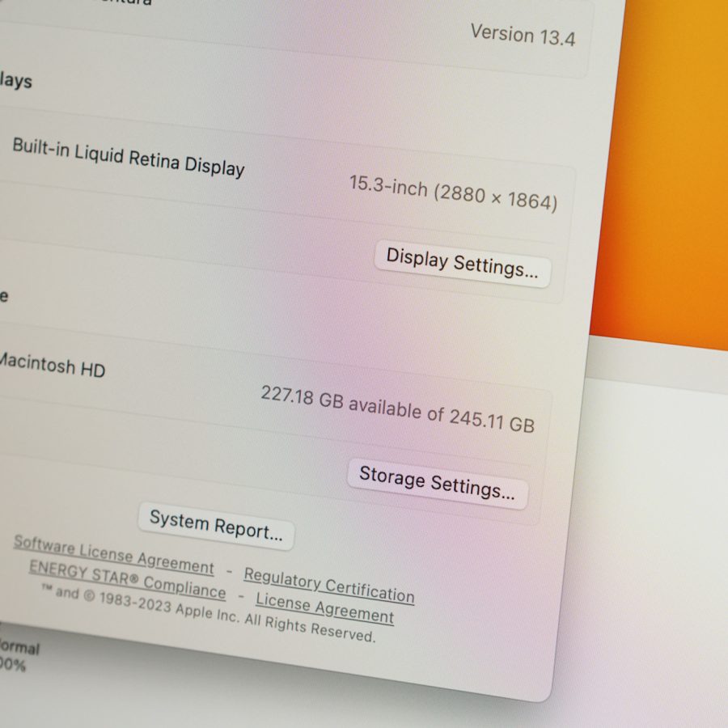The width and height of the screenshot is (728, 728).
Task: Select the 1983-2023 Apple Inc. copyright text
Action: click(209, 613)
